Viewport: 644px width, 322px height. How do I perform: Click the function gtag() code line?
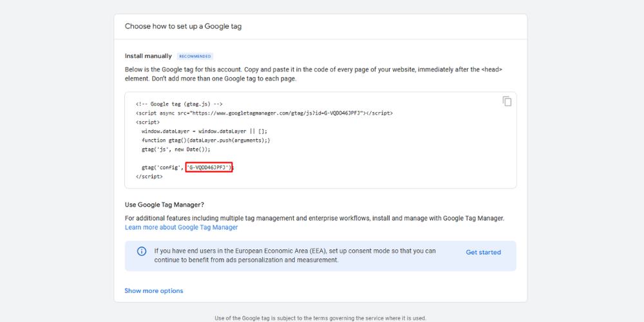206,140
